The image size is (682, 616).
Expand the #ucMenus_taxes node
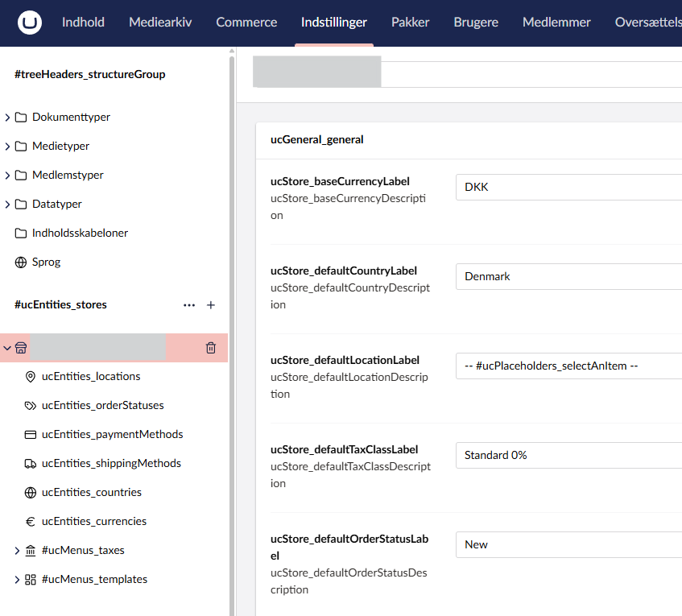tap(18, 551)
